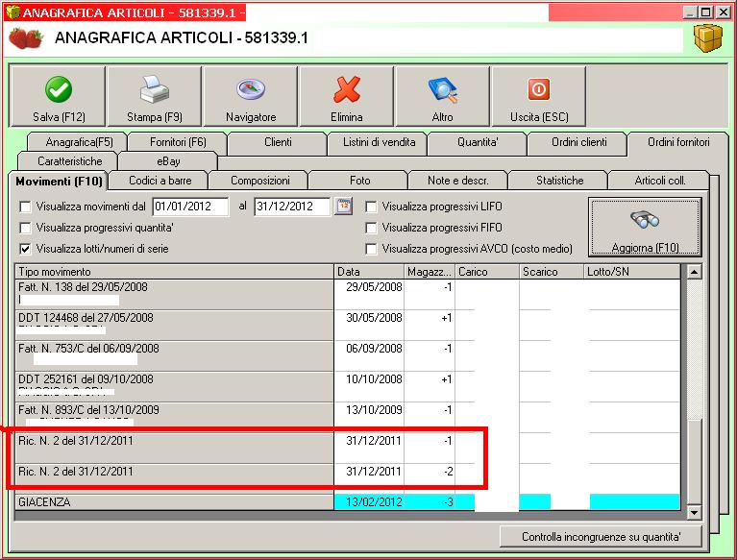Screen dimensions: 737x560
Task: Click the start date field 01/01/2012
Action: 191,207
